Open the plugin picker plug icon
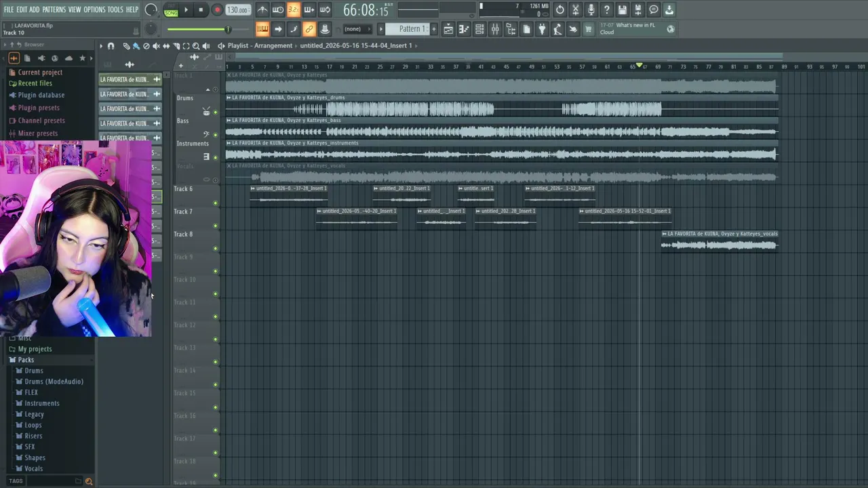Viewport: 868px width, 488px height. click(x=542, y=29)
